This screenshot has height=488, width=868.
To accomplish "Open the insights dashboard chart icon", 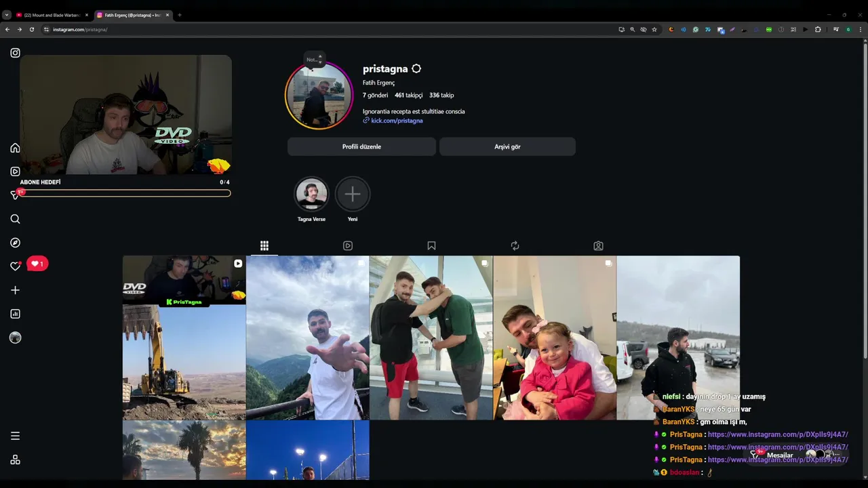I will click(15, 314).
